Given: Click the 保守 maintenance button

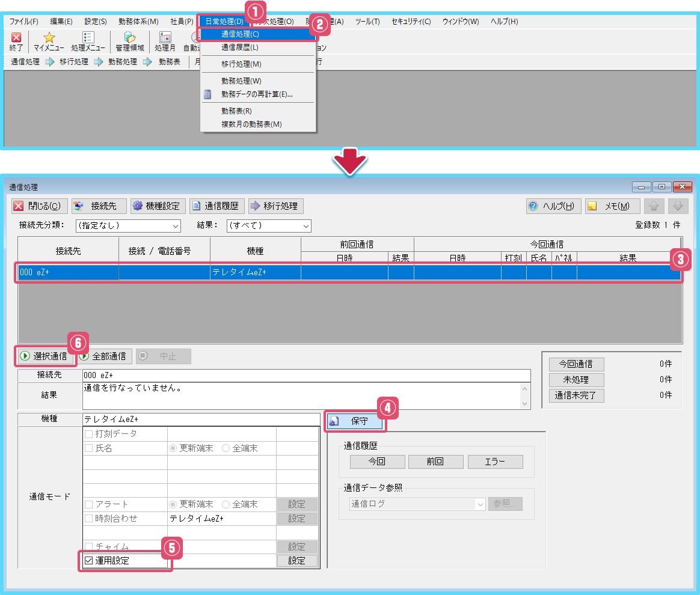Looking at the screenshot, I should 355,422.
